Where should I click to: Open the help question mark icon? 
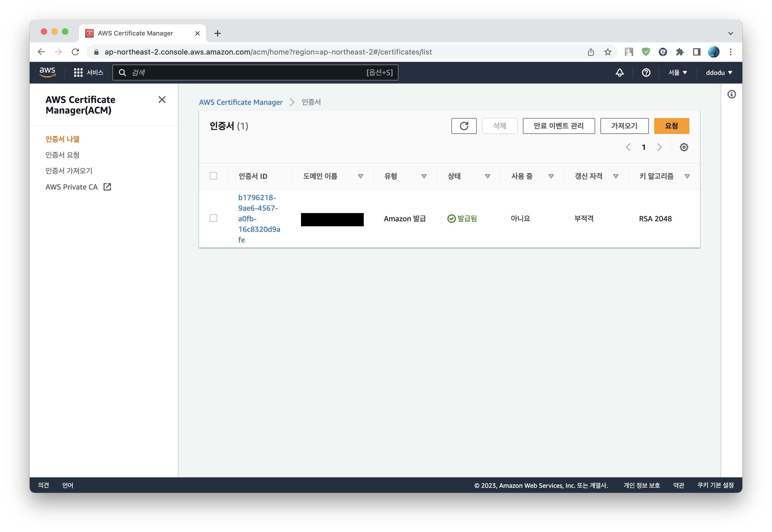click(x=646, y=73)
